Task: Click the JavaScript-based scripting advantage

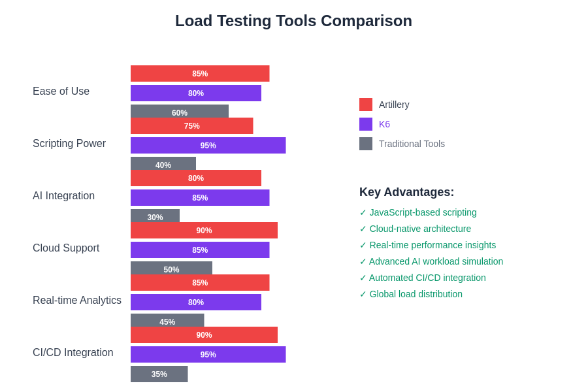Action: (x=418, y=212)
